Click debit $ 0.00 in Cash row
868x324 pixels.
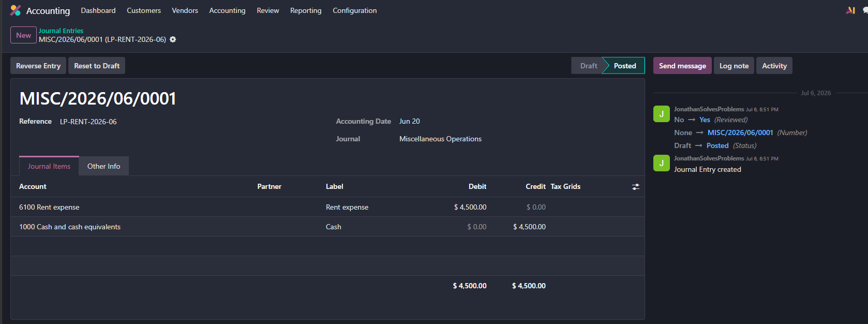pyautogui.click(x=477, y=227)
